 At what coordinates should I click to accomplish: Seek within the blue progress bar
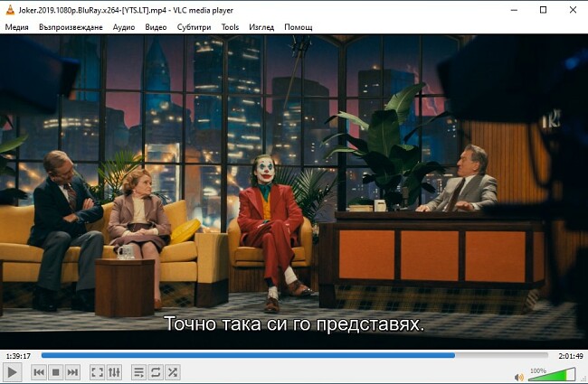[248, 355]
